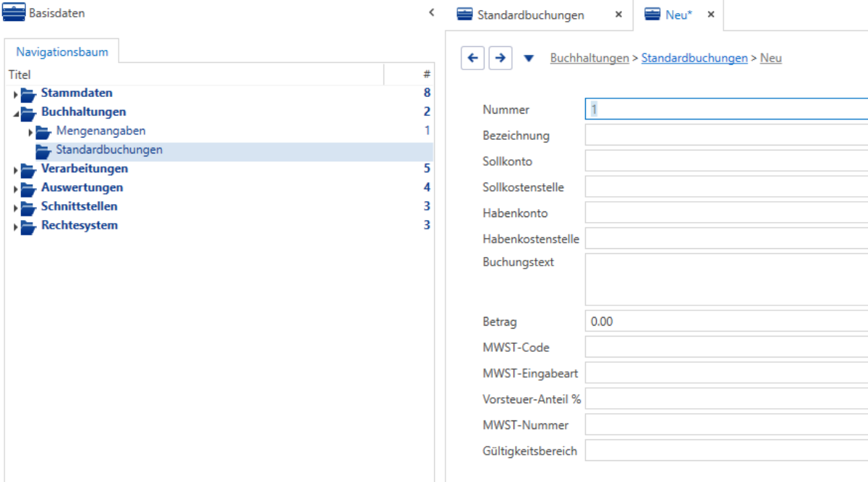Open the Buchhaltungen breadcrumb link
Image resolution: width=868 pixels, height=482 pixels.
[590, 58]
